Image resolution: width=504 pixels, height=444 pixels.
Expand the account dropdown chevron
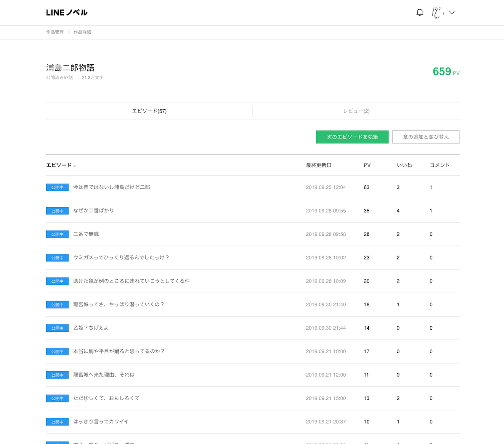click(451, 13)
